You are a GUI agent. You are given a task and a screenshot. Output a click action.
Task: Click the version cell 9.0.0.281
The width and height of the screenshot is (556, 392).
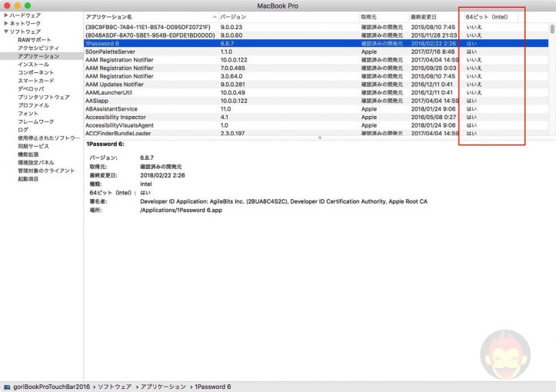pos(232,84)
